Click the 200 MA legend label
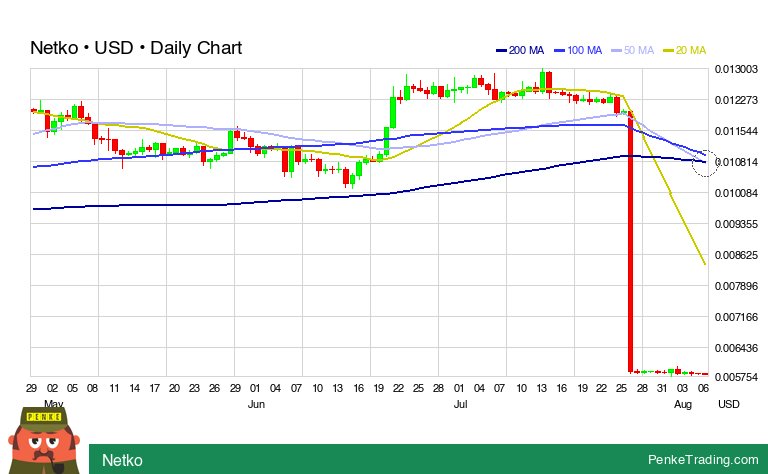This screenshot has height=474, width=768. (x=526, y=50)
